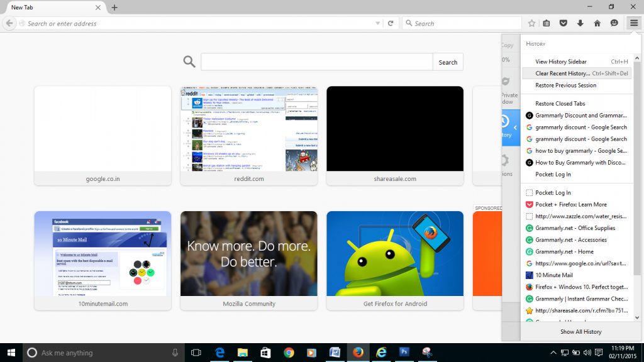644x362 pixels.
Task: Click the taskbar clock and date
Action: [x=623, y=353]
